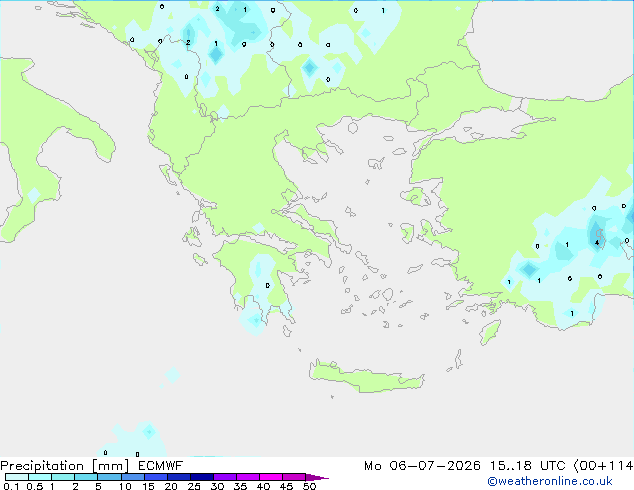Viewport: 634px width, 490px height.
Task: Click the legend scale label "25"
Action: 194,486
